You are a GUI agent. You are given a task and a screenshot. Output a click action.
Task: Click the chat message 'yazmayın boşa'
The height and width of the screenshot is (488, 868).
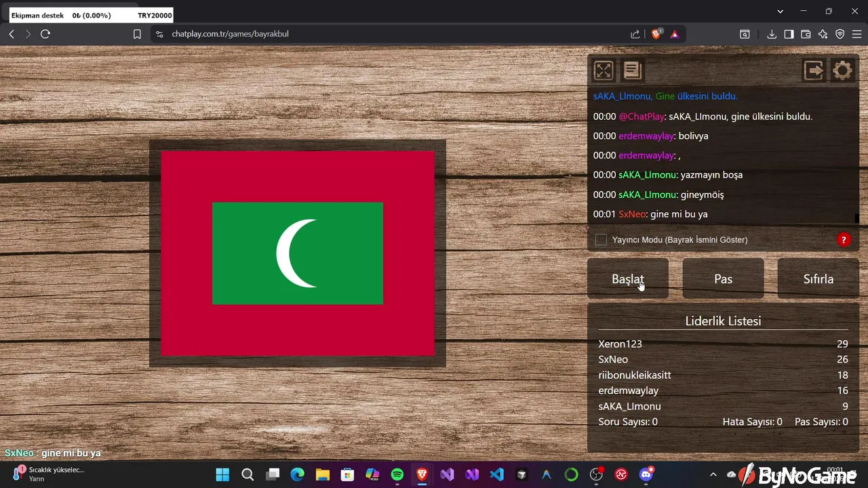click(x=711, y=175)
